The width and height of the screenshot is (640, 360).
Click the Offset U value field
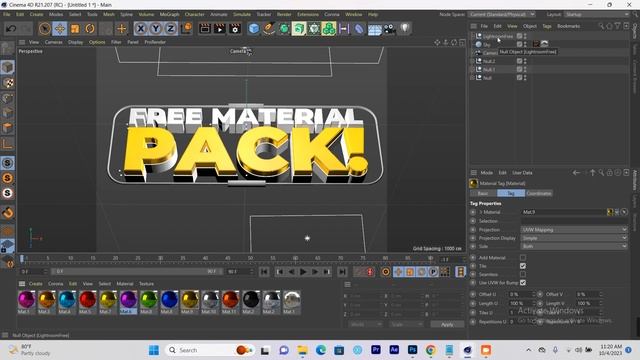[520, 294]
